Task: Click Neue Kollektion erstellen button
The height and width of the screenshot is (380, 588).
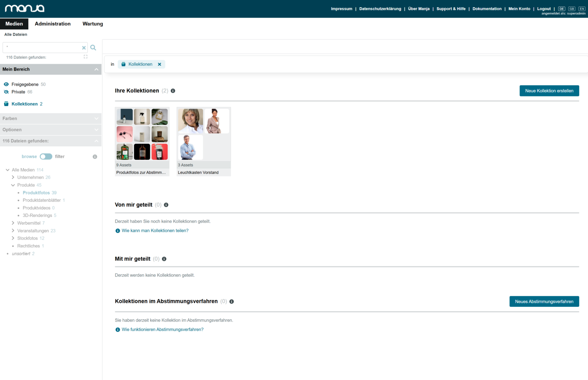Action: click(x=549, y=91)
